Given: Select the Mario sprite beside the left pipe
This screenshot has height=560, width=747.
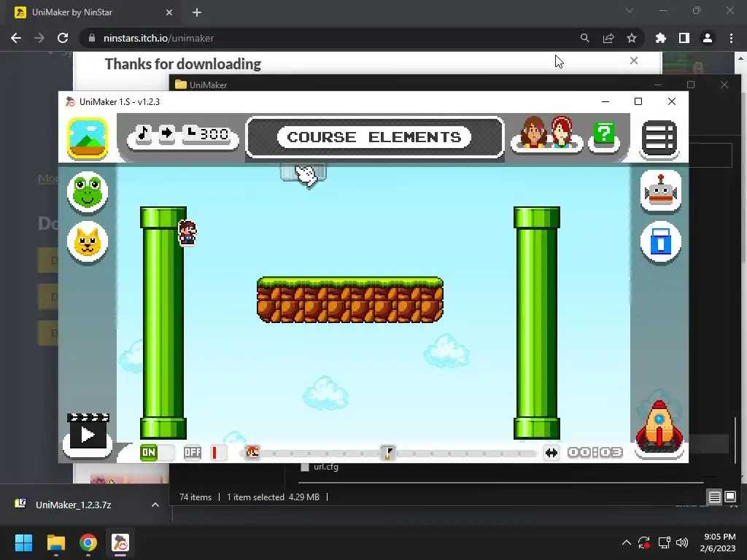Looking at the screenshot, I should pyautogui.click(x=187, y=233).
